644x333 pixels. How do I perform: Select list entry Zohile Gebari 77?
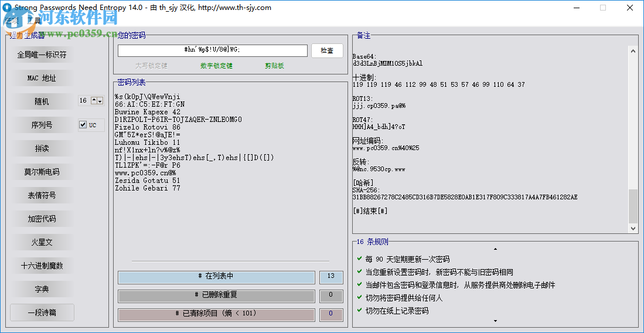pyautogui.click(x=148, y=188)
